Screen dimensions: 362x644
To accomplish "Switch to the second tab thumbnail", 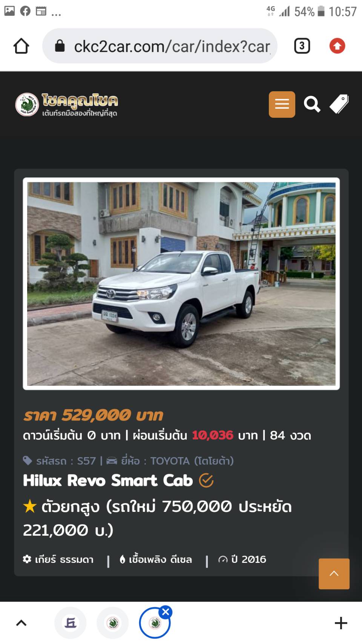I will coord(113,623).
